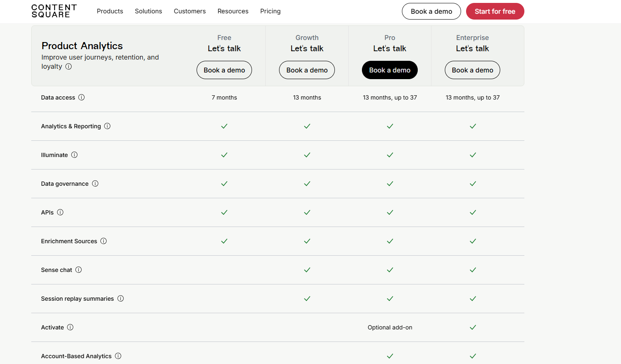Book a demo for the Growth plan
The width and height of the screenshot is (621, 364).
307,70
